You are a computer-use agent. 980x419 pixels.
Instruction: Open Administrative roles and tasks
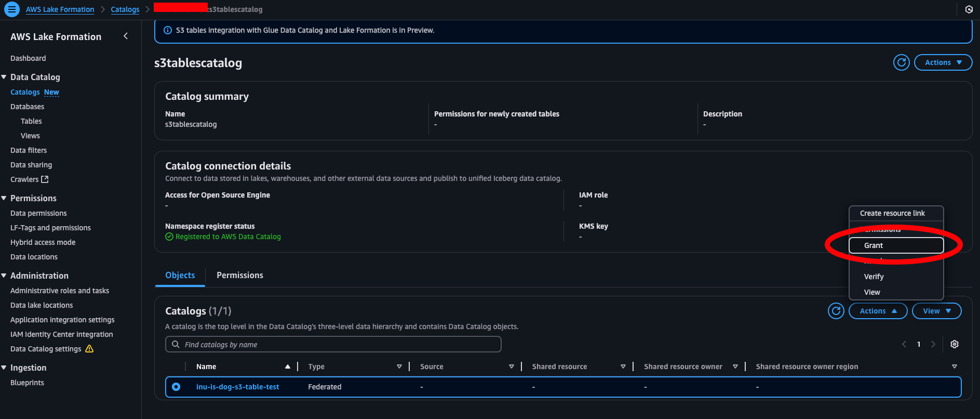tap(60, 291)
